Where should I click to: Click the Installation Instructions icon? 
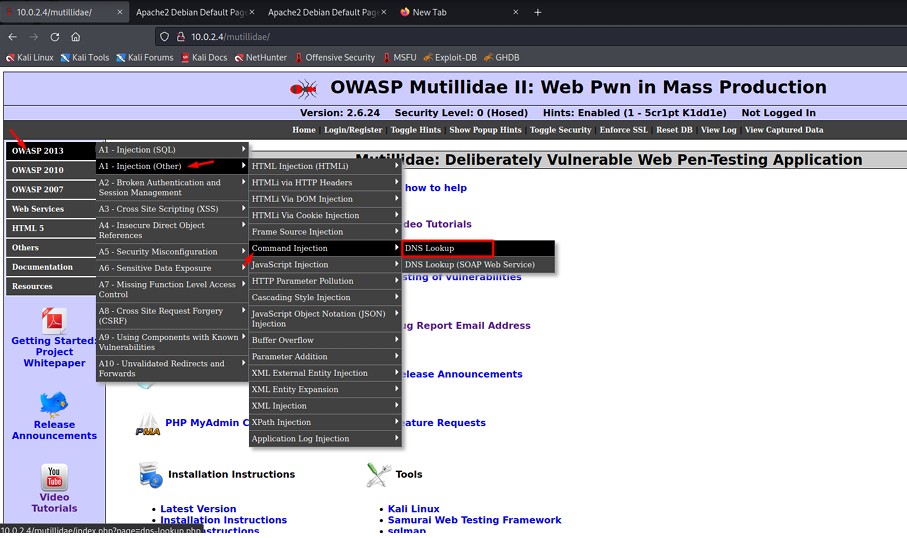(151, 474)
